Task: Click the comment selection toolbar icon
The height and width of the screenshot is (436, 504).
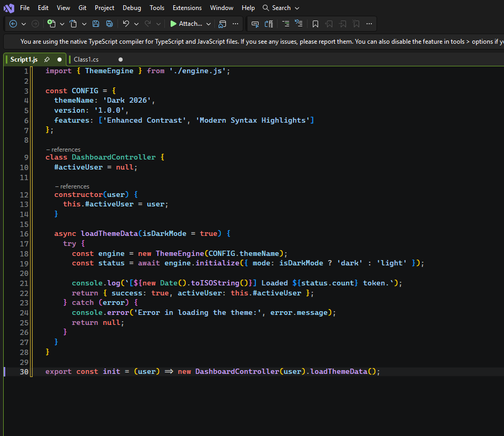Action: (255, 24)
